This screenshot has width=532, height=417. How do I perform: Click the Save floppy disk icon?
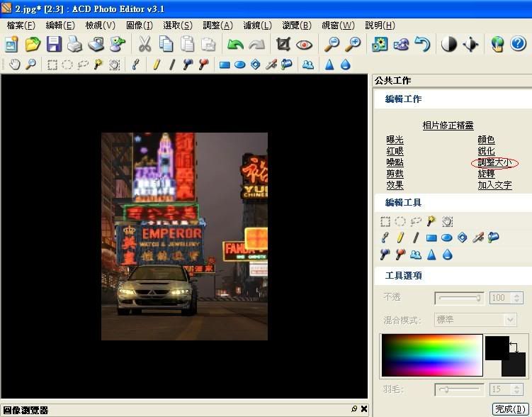point(55,45)
